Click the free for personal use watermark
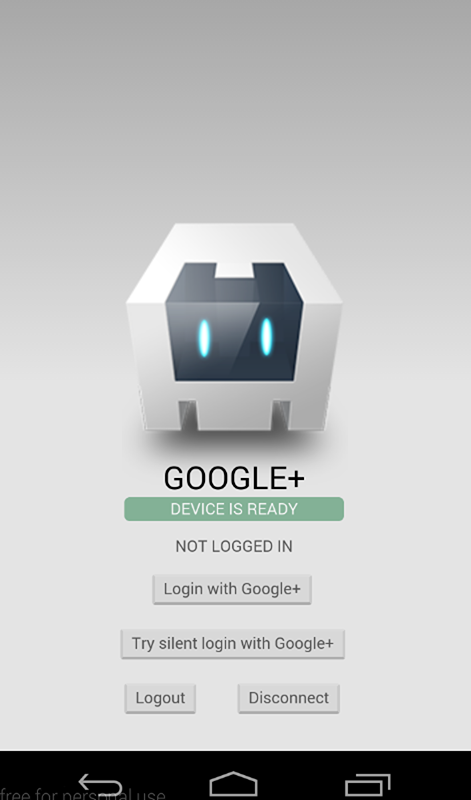Viewport: 471px width, 800px height. [x=83, y=794]
